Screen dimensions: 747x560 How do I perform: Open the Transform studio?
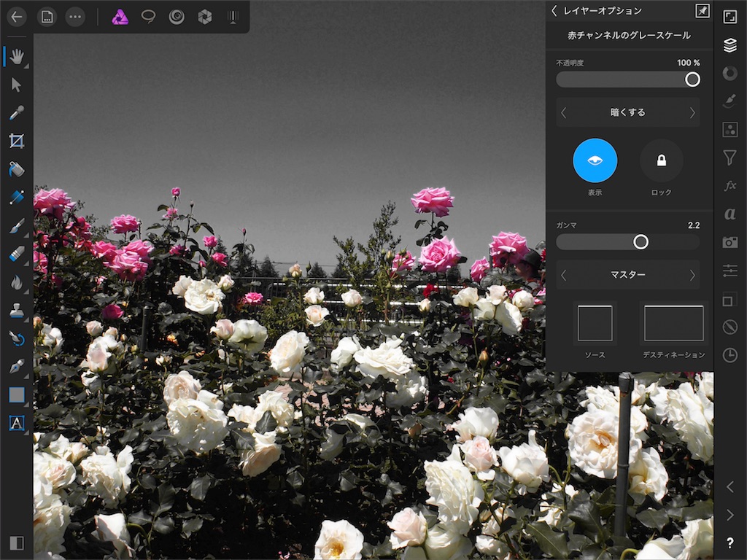(x=729, y=300)
